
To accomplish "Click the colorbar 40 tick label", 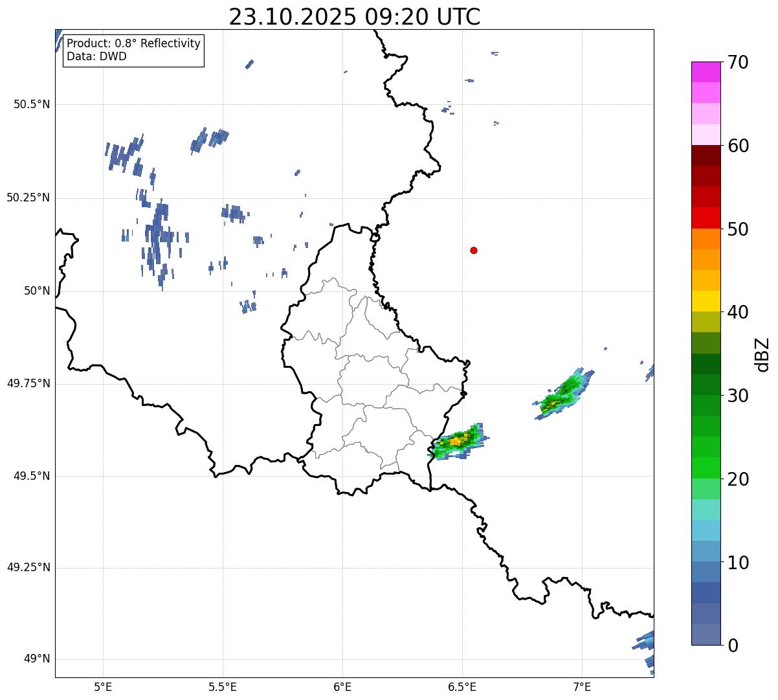I will [x=738, y=312].
